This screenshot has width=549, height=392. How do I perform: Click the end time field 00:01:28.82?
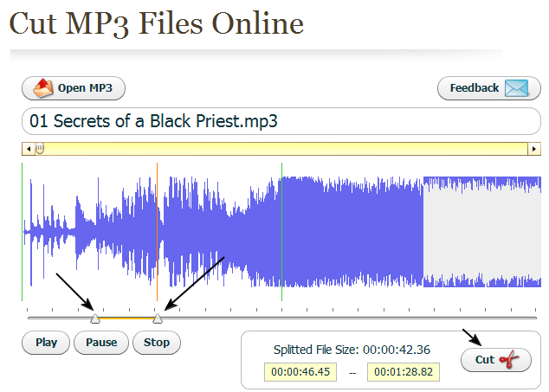coord(404,372)
